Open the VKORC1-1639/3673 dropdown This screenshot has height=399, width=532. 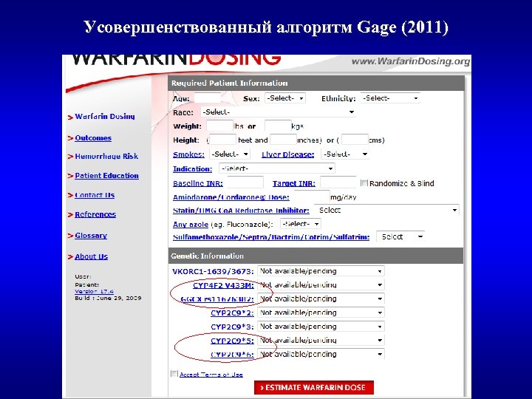[x=321, y=271]
